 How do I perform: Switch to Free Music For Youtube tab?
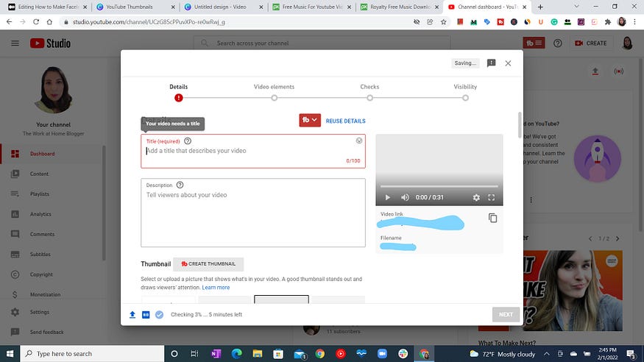(x=311, y=7)
